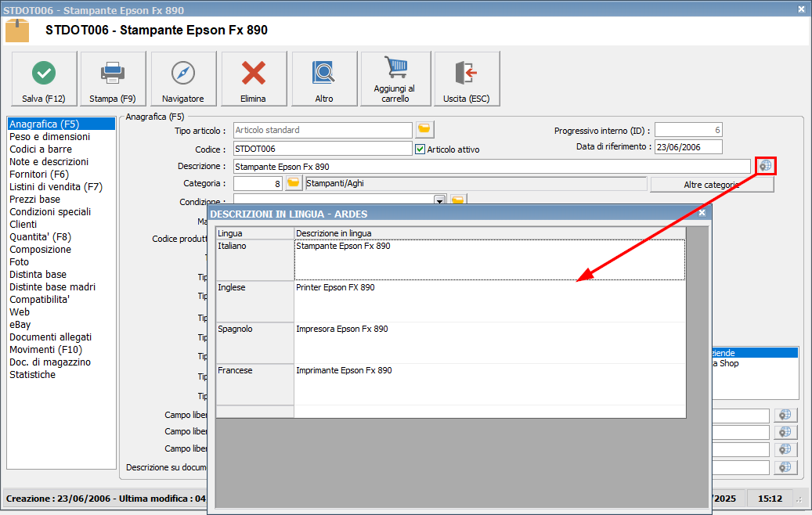Click folder icon next to Tipo articolo
The width and height of the screenshot is (812, 515).
[x=424, y=130]
